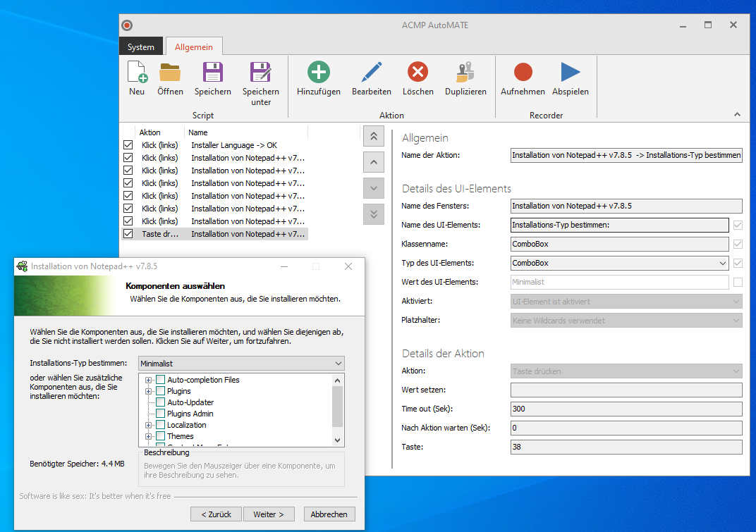Collapse the ribbon with the chevron
Viewport: 756px width, 532px height.
point(737,115)
